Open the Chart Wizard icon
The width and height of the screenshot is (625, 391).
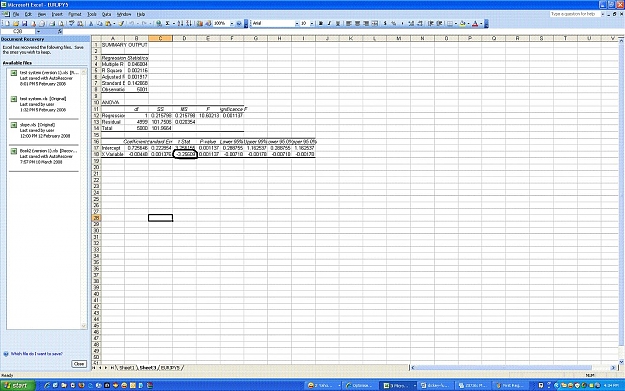click(200, 24)
